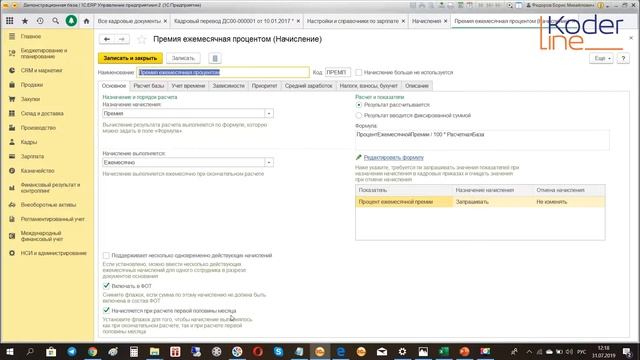Click the pencil icon near Редактировать формулу
This screenshot has width=640, height=360.
358,158
